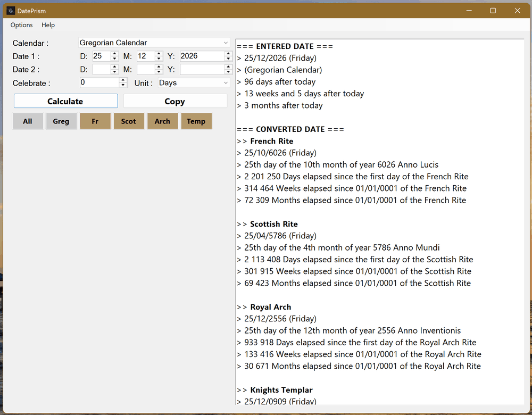Decrease the Celebrate value with down arrow

(x=123, y=85)
